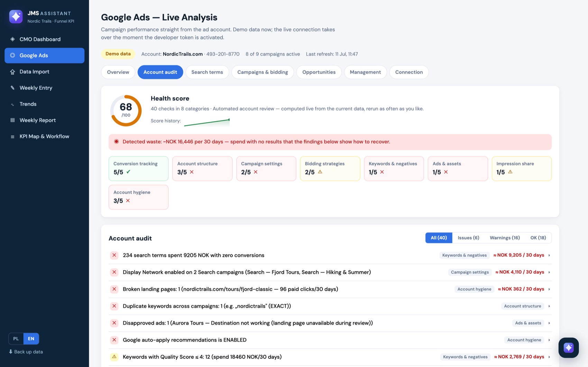
Task: Filter audit list to All (40)
Action: [439, 238]
